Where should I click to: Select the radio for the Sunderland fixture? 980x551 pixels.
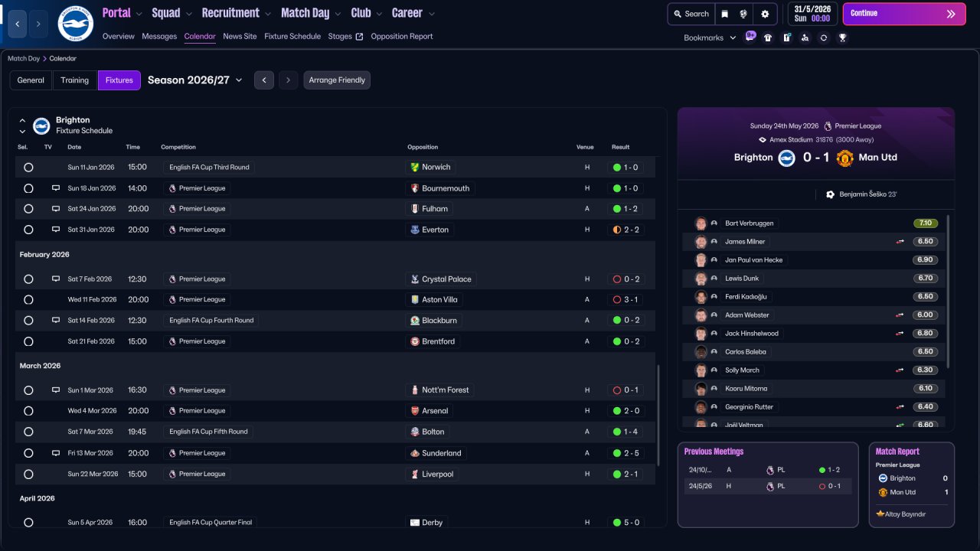(x=28, y=453)
